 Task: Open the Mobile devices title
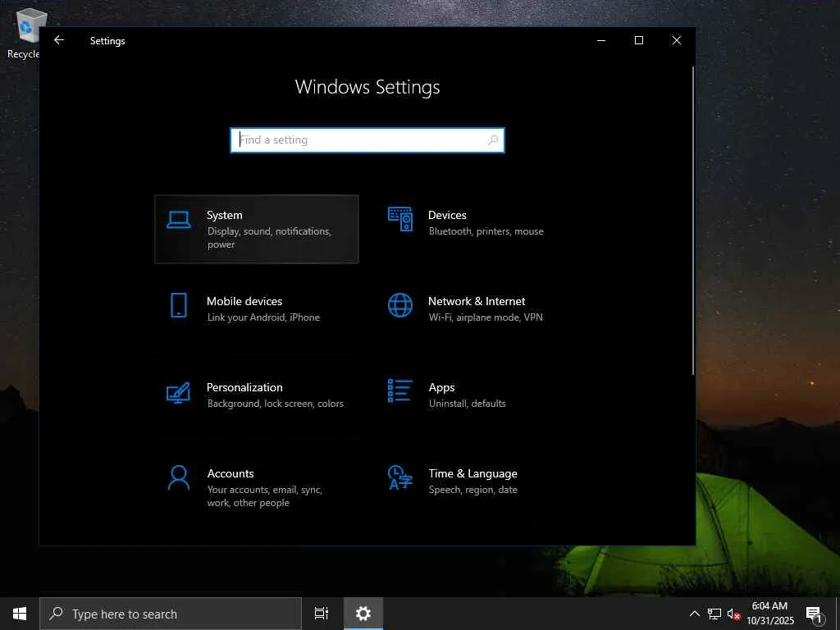pyautogui.click(x=244, y=301)
